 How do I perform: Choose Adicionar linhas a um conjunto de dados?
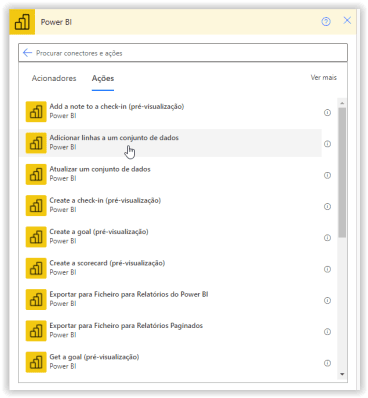[x=171, y=143]
